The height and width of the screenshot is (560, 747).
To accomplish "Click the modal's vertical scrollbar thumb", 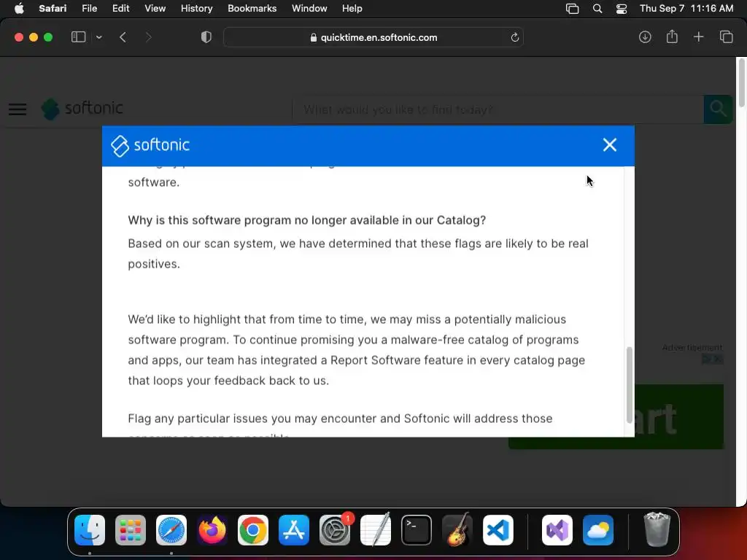I will [x=629, y=385].
